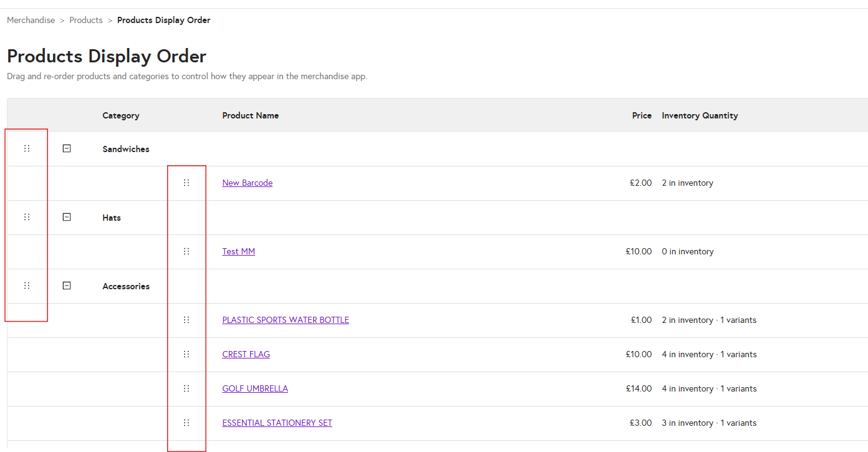868x452 pixels.
Task: Click the drag handle for Sandwiches category
Action: coord(27,148)
